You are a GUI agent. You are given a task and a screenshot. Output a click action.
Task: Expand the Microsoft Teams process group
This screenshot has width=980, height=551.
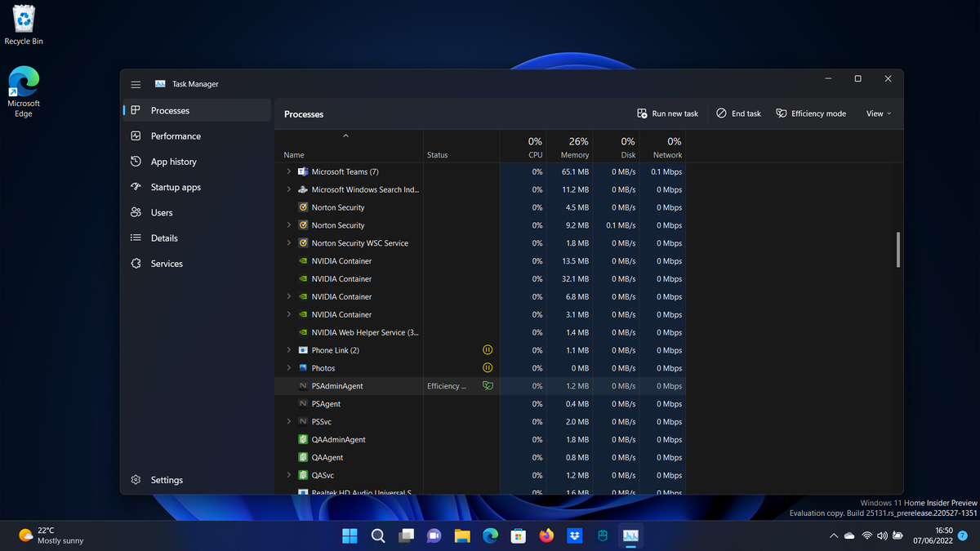[287, 171]
